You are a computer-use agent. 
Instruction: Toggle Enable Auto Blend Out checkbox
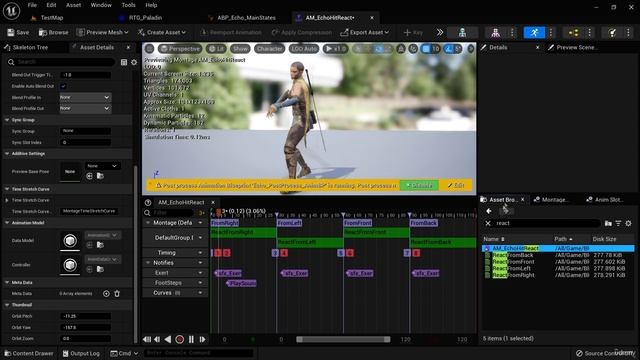coord(63,86)
